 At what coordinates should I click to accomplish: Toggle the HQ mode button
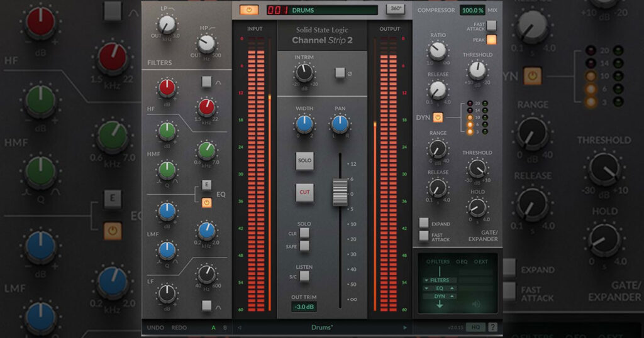tap(475, 327)
